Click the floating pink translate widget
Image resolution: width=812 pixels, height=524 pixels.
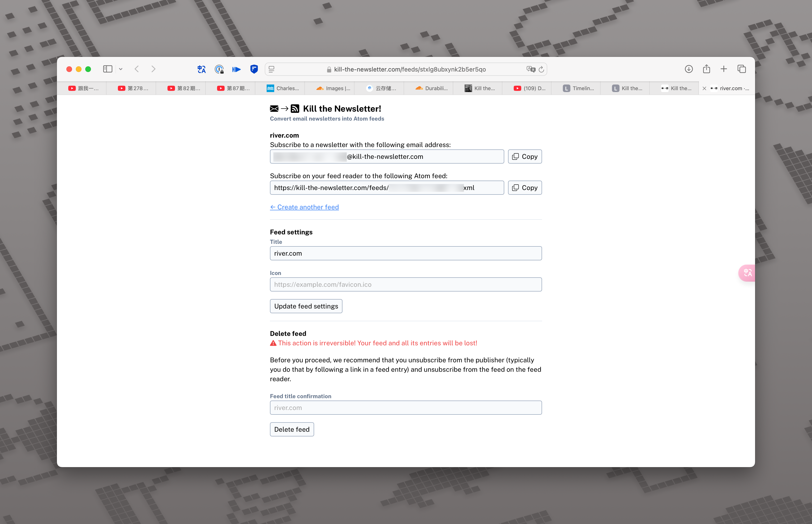point(747,273)
